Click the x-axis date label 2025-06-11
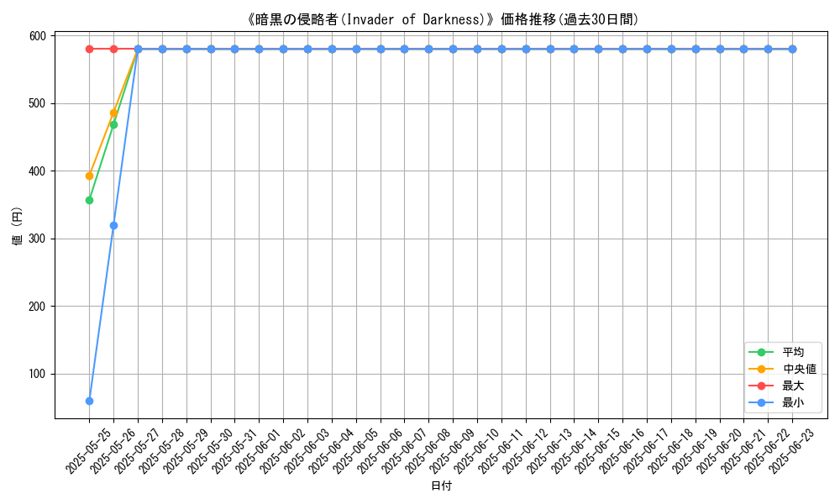 pyautogui.click(x=500, y=452)
